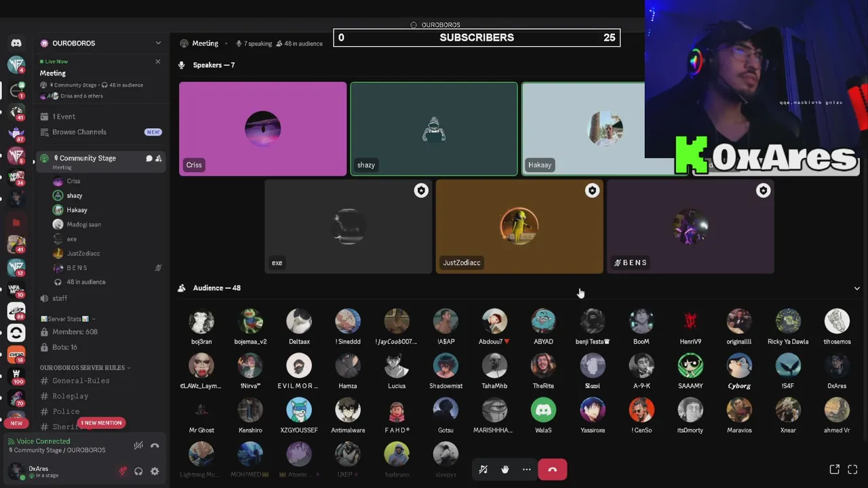Open the staff voice channel

click(x=100, y=298)
